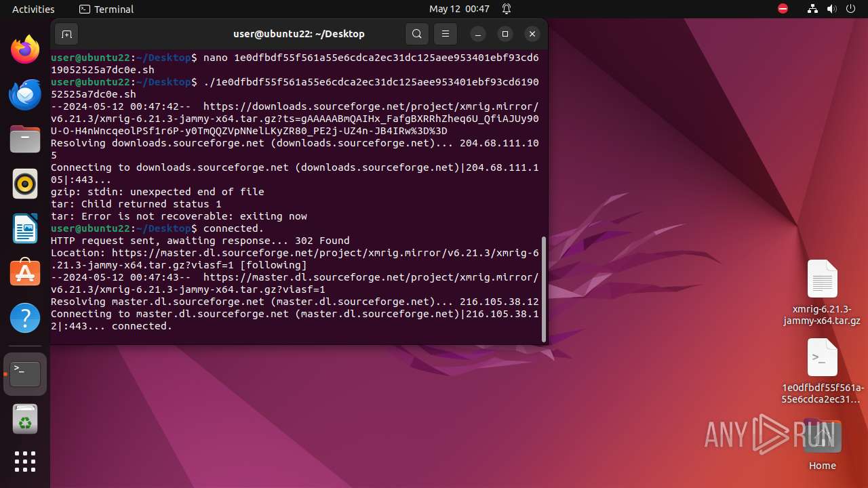Open the Help icon in the dock
The height and width of the screenshot is (488, 868).
tap(25, 318)
